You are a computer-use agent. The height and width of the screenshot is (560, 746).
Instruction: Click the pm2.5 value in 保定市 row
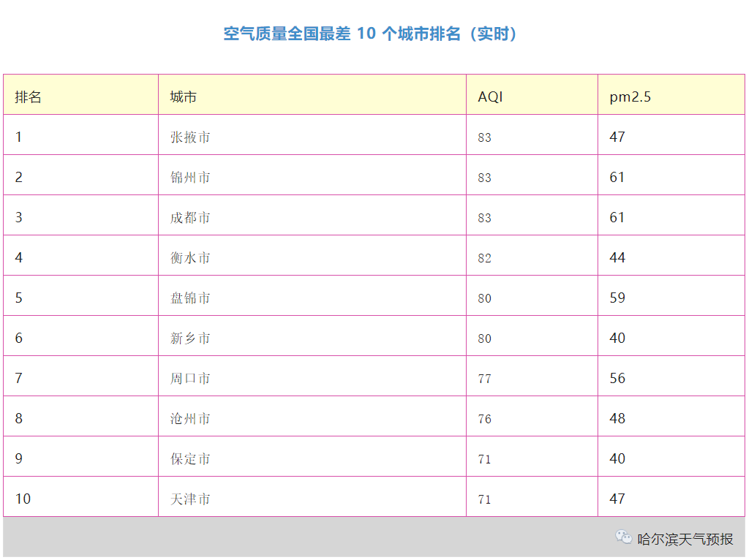[617, 458]
